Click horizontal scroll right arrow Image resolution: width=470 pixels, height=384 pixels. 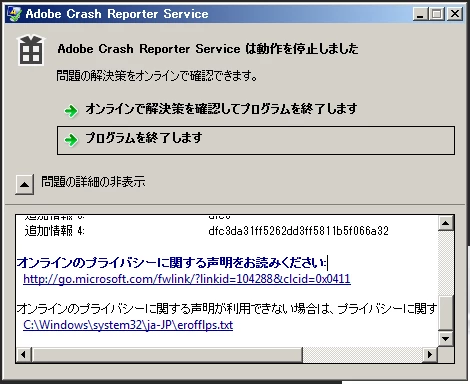pos(430,354)
